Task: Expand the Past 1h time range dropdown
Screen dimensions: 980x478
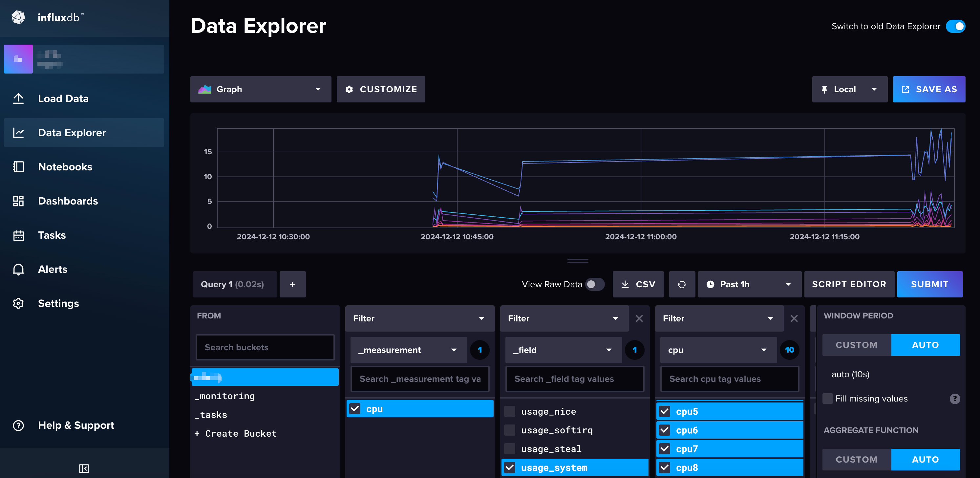Action: (x=749, y=284)
